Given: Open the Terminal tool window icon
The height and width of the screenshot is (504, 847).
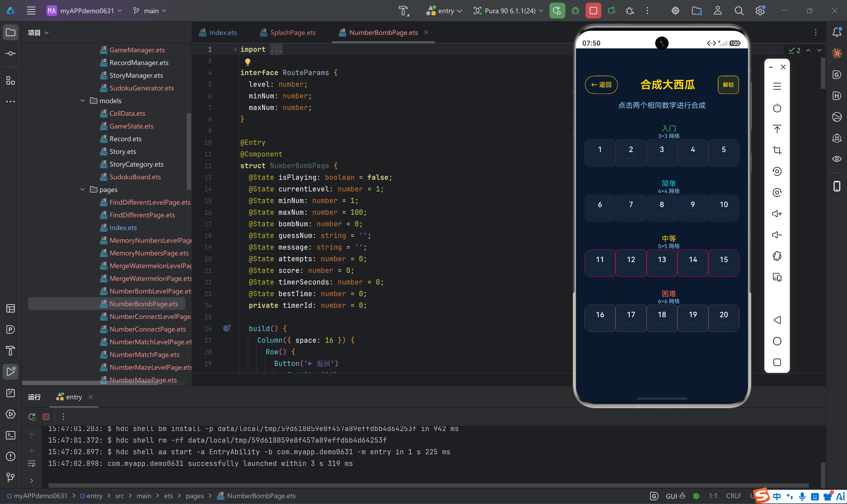Looking at the screenshot, I should coord(11,435).
